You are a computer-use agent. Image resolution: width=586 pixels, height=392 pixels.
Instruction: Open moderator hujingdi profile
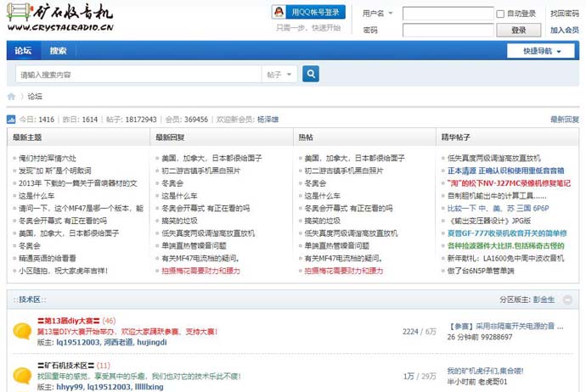click(152, 342)
